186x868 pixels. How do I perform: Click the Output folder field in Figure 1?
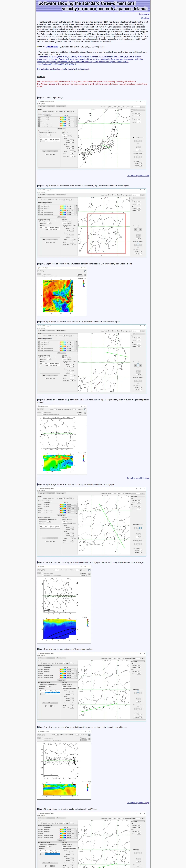[x=136, y=107]
